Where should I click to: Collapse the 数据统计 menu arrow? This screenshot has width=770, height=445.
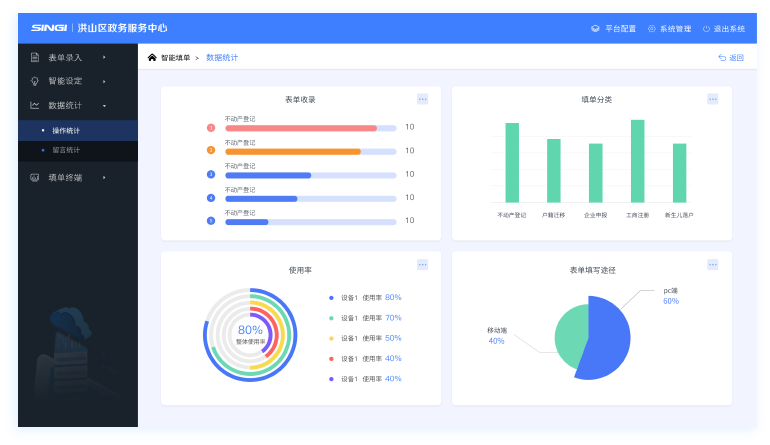[x=104, y=105]
